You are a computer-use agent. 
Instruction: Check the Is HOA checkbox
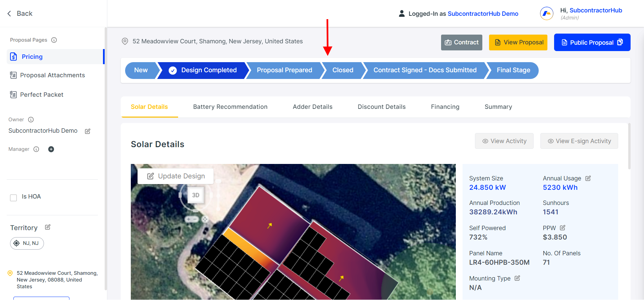(13, 198)
